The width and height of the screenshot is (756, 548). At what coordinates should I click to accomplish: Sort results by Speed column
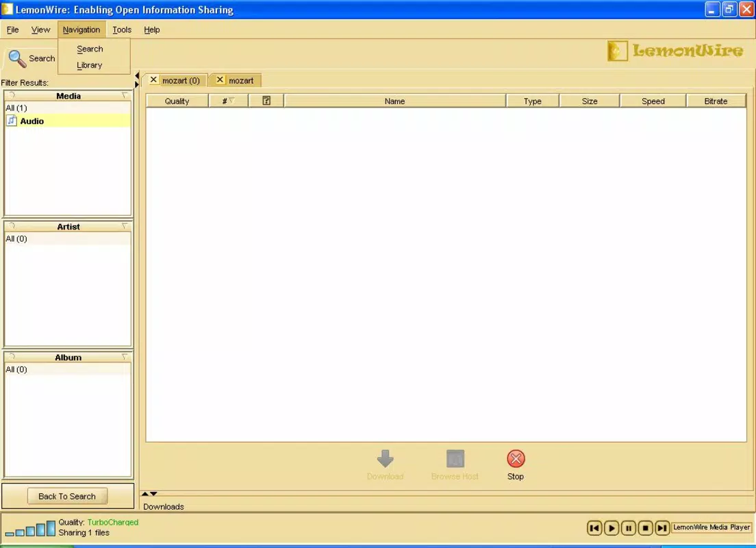coord(653,101)
